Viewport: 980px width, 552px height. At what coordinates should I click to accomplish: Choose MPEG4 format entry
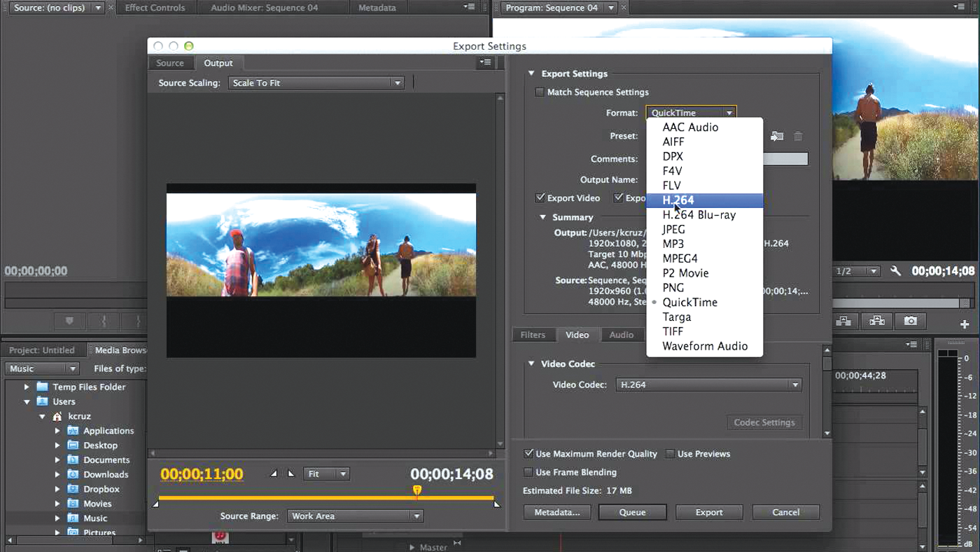point(704,258)
